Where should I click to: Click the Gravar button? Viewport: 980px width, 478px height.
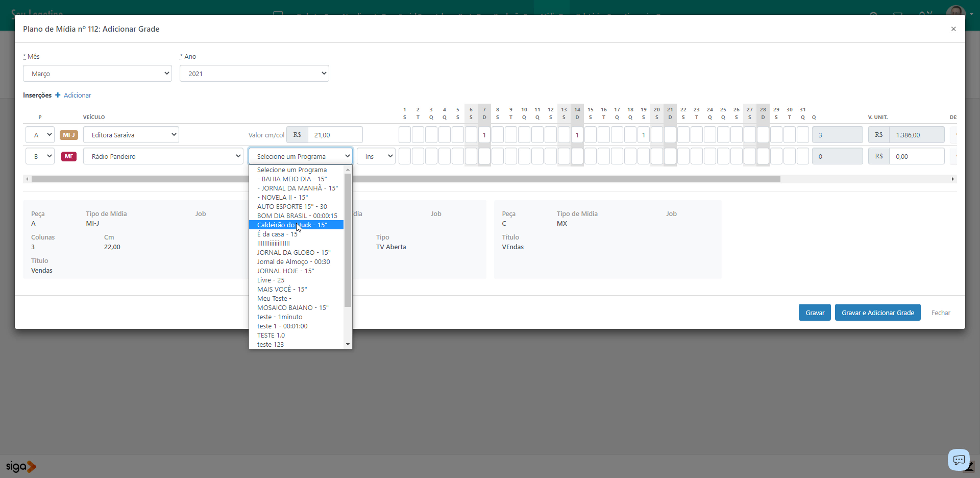[x=815, y=313]
